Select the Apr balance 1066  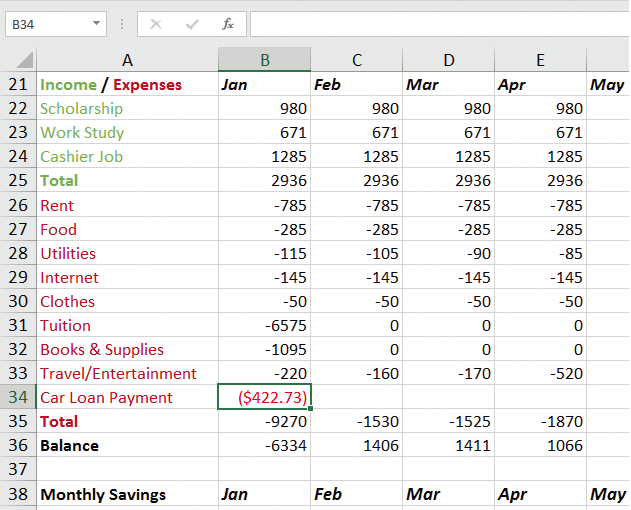[x=540, y=445]
